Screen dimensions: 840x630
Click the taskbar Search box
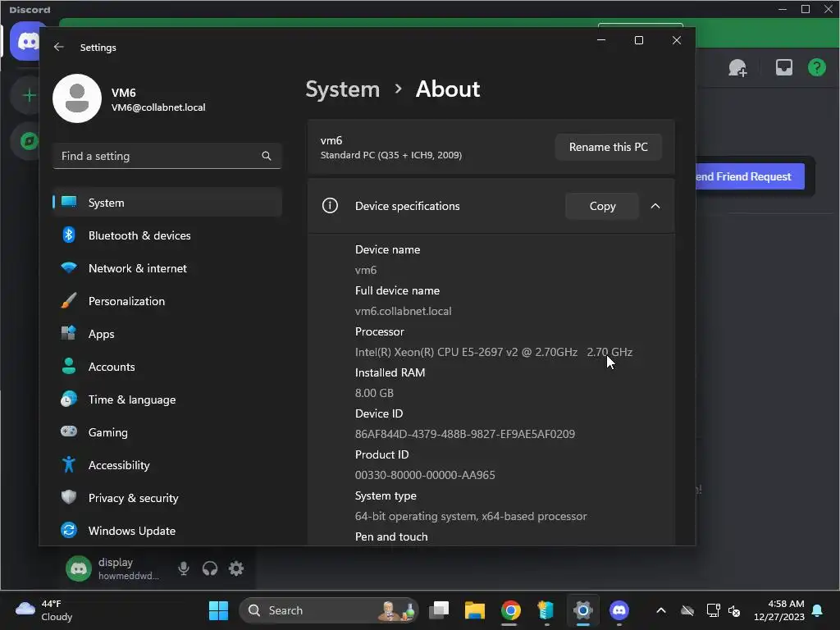[328, 610]
